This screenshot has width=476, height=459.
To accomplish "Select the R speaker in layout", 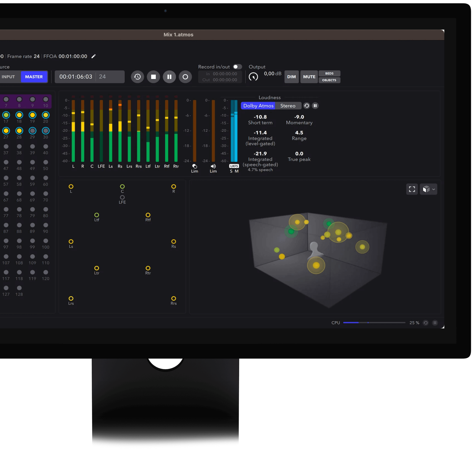I will coord(174,187).
